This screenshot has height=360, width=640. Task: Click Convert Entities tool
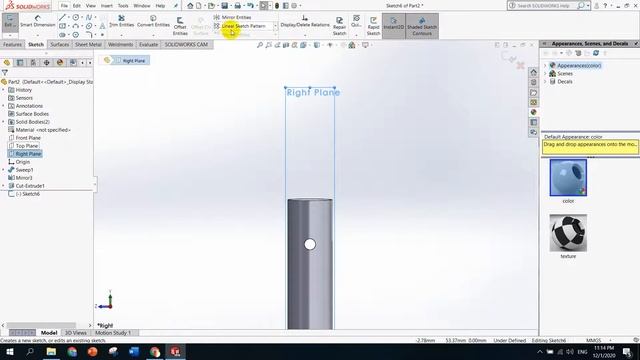pos(153,21)
